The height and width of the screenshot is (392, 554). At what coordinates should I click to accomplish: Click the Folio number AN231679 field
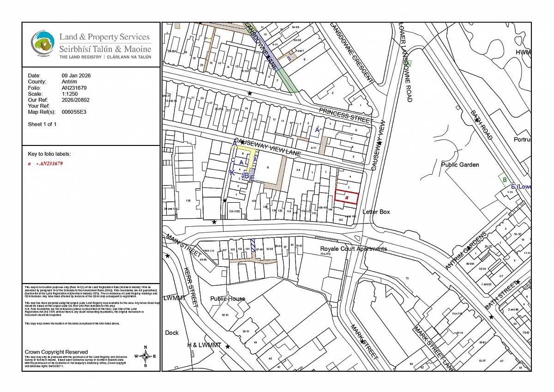[x=74, y=88]
